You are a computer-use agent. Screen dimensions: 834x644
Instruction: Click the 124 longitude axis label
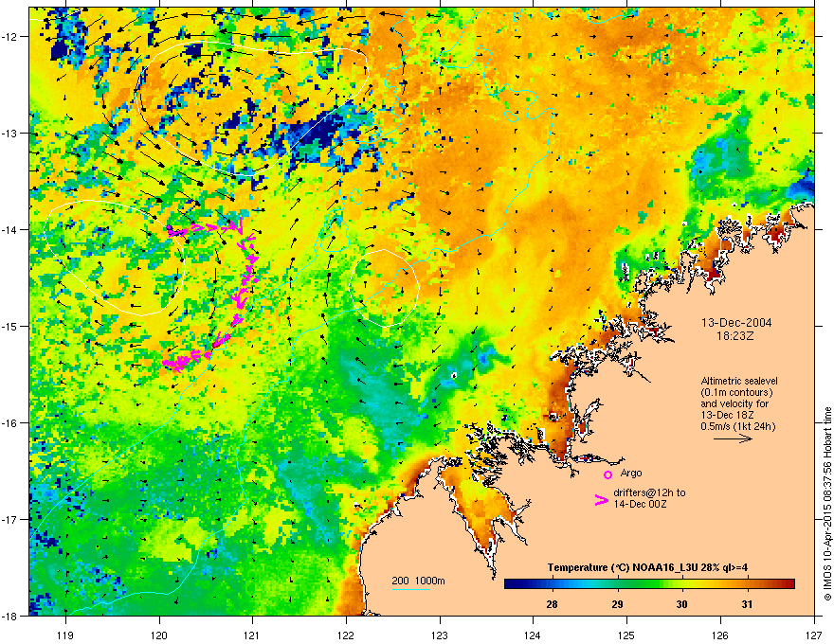(533, 635)
